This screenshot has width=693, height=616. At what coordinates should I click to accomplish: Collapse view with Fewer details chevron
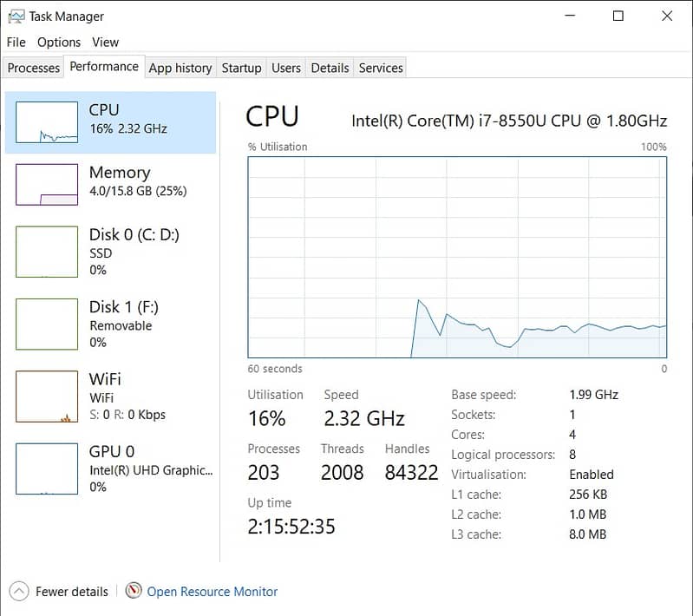pos(19,592)
